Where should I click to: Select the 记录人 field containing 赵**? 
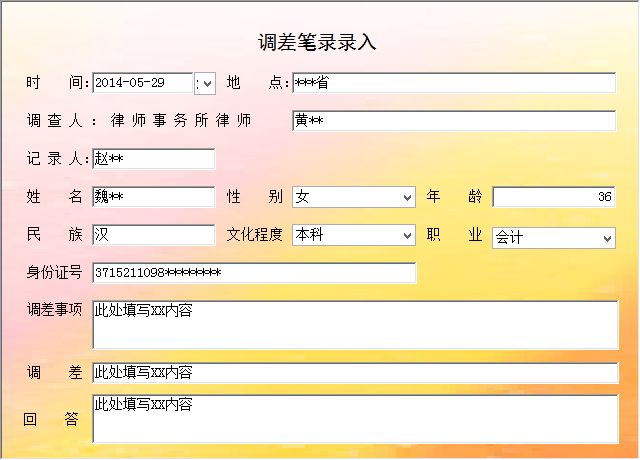pyautogui.click(x=153, y=159)
